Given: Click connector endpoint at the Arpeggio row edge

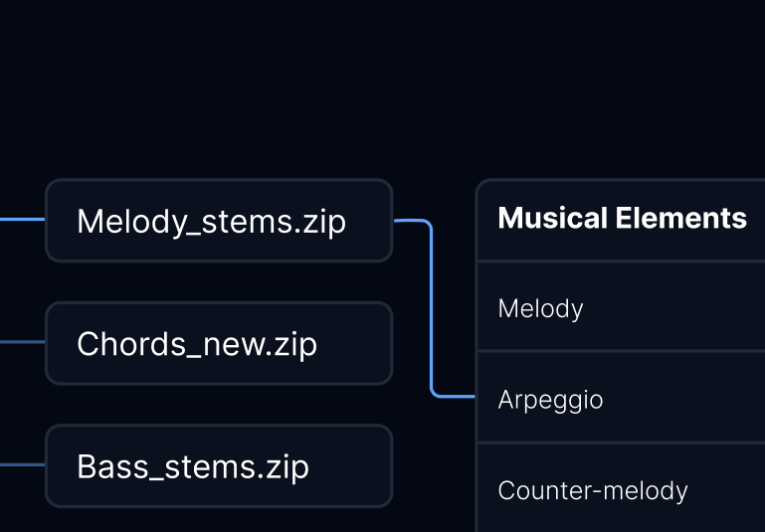Looking at the screenshot, I should tap(472, 397).
